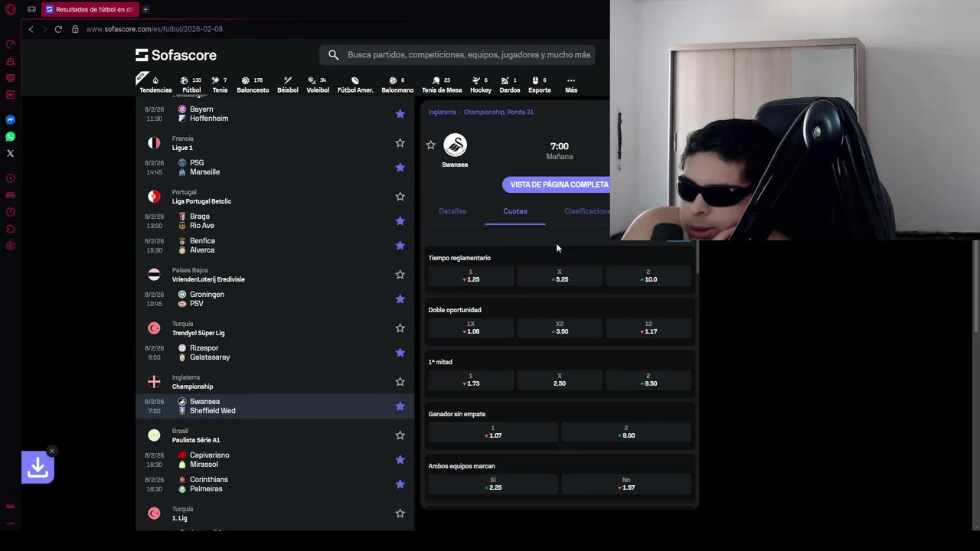Click the Opera GX menu logo
Image resolution: width=980 pixels, height=551 pixels.
pos(10,9)
